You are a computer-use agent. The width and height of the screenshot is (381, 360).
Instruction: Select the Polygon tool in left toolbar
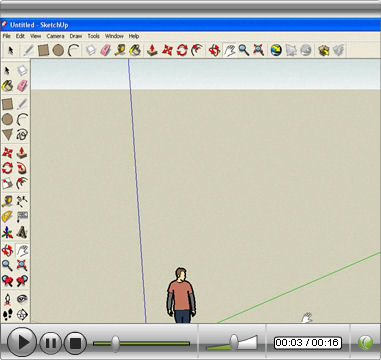7,135
